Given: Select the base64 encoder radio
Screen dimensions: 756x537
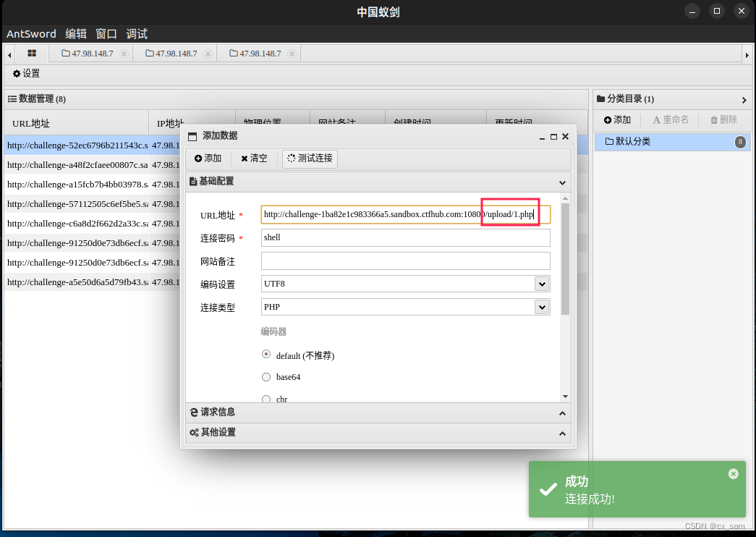Looking at the screenshot, I should (x=266, y=377).
